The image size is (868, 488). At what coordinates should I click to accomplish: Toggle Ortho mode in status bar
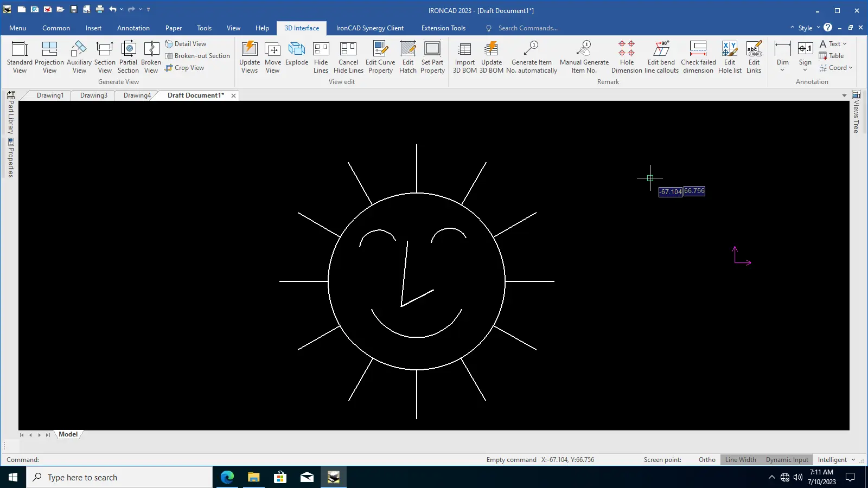pos(707,460)
